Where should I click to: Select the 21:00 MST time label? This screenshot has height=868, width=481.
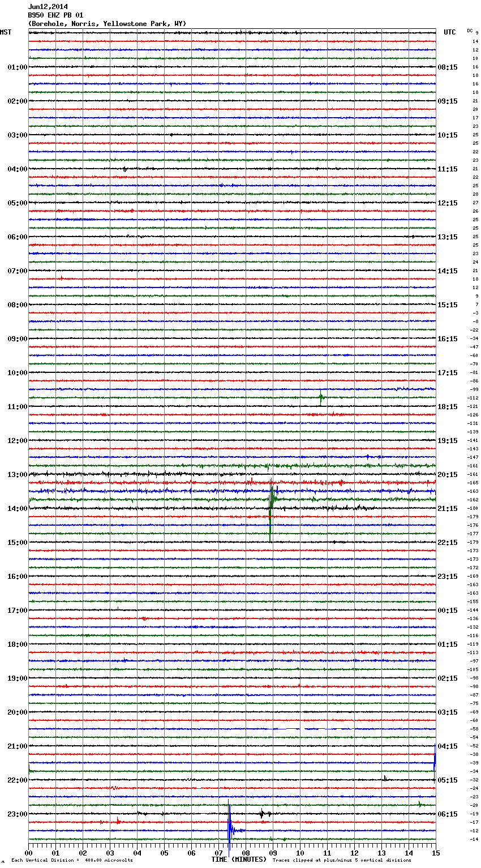(18, 746)
